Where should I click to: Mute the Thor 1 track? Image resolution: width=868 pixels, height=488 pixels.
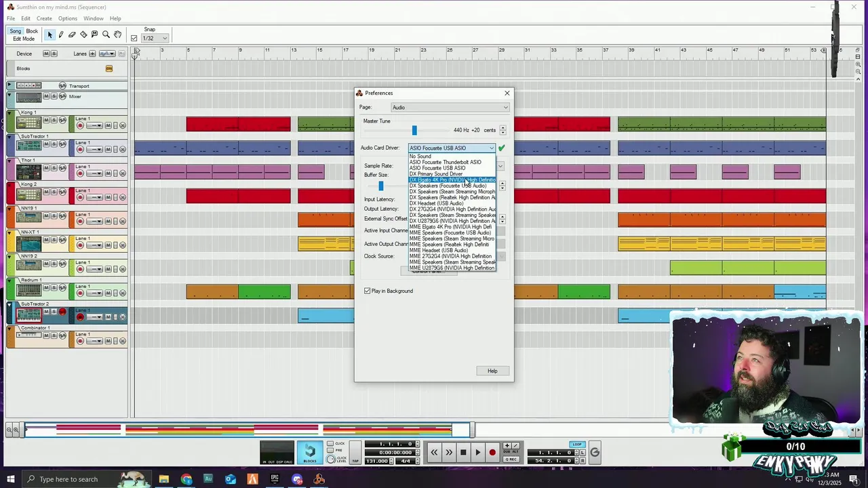[x=46, y=168]
